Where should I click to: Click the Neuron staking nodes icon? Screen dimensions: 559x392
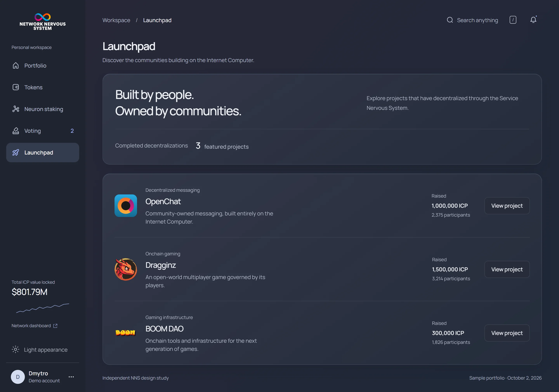coord(16,109)
